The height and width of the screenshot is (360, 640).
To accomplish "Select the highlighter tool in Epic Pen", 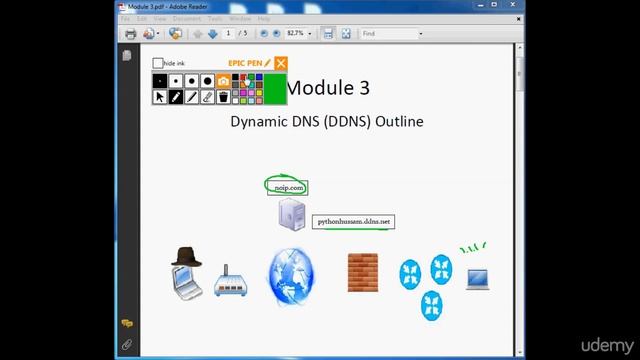I will click(191, 97).
